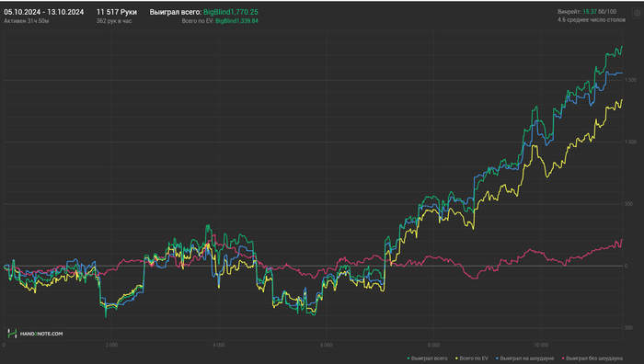Click the '10 000' x-axis label
644x364 pixels.
click(541, 345)
